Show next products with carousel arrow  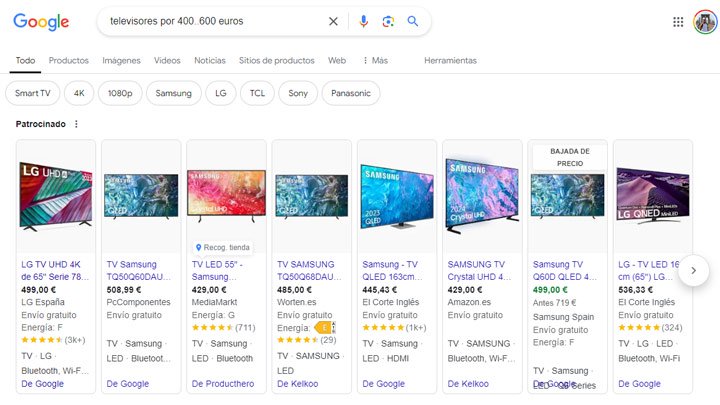693,271
